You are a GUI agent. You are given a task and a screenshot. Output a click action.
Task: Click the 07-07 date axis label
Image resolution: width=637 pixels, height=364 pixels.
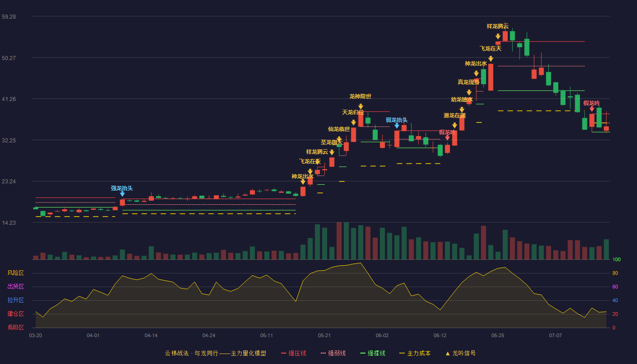click(x=556, y=335)
